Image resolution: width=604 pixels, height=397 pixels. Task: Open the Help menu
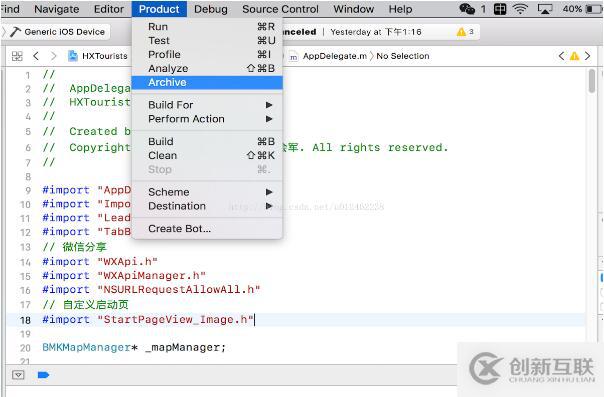(400, 9)
